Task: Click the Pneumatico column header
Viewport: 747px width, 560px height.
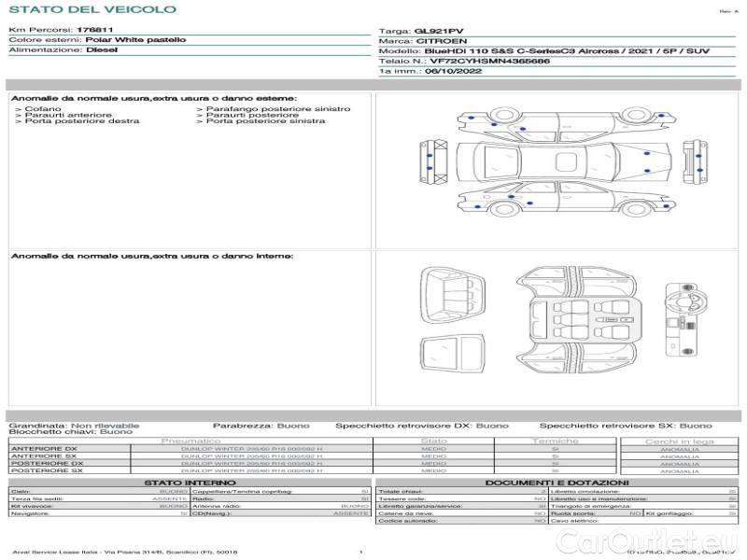Action: (x=191, y=441)
